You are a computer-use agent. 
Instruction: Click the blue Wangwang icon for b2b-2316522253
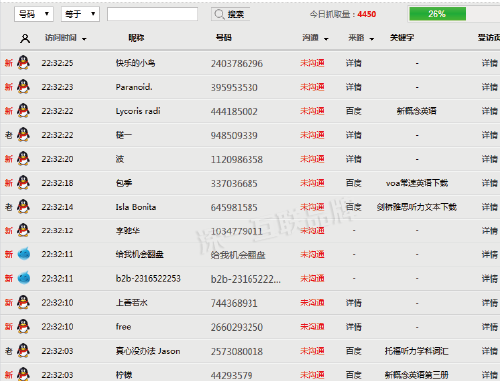point(24,278)
